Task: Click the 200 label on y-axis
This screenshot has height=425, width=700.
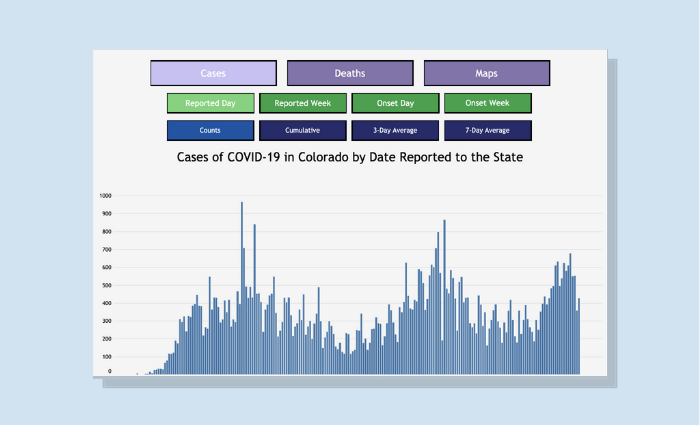Action: (x=105, y=338)
